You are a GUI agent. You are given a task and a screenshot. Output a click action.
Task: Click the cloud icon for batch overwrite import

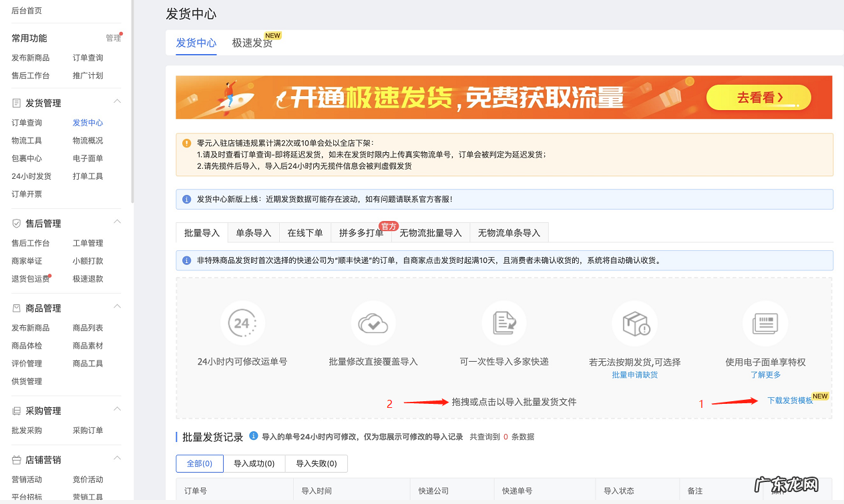pyautogui.click(x=373, y=323)
